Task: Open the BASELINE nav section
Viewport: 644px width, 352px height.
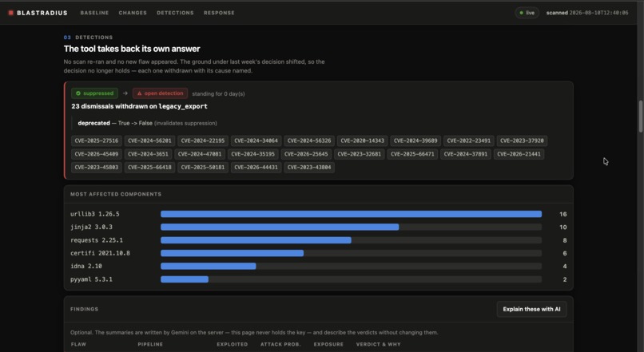Action: (94, 13)
